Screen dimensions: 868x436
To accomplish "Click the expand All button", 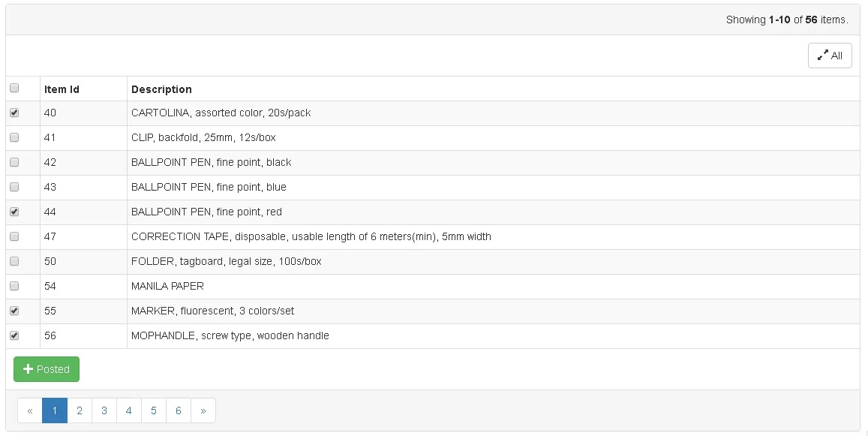I will (x=830, y=56).
